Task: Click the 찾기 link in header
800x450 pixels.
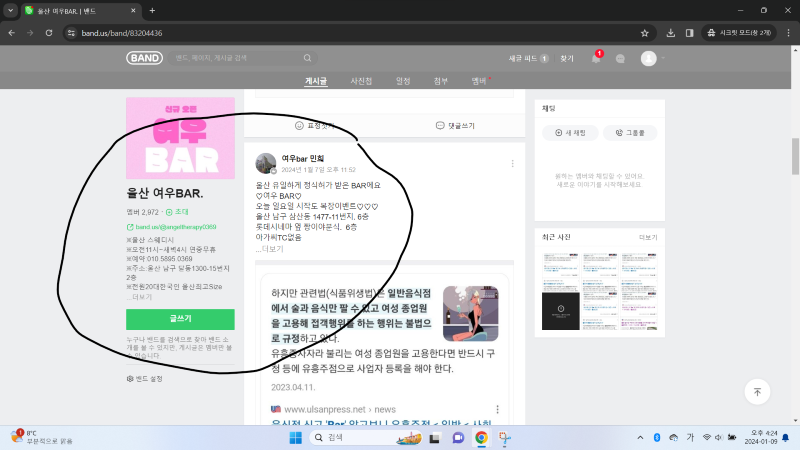Action: click(x=567, y=59)
